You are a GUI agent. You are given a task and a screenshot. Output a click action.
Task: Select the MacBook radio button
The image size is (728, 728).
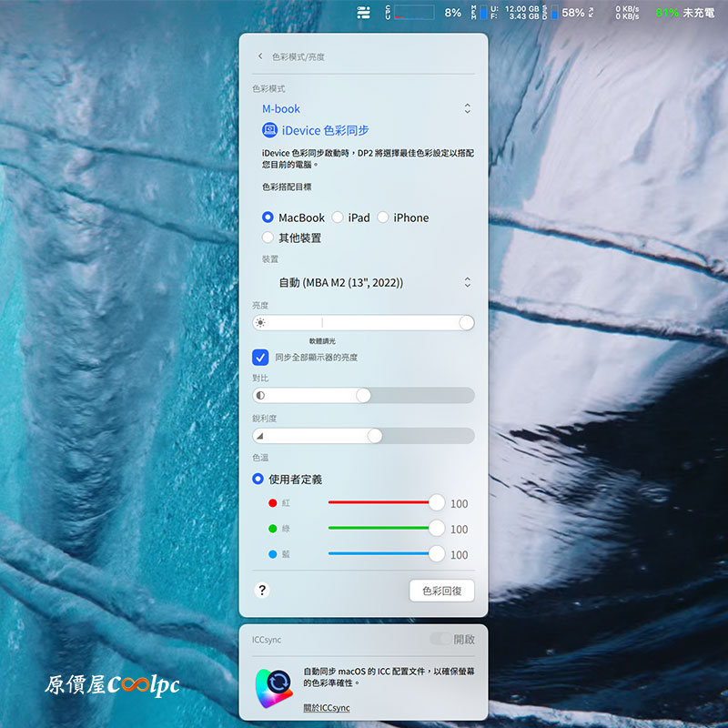[x=268, y=217]
